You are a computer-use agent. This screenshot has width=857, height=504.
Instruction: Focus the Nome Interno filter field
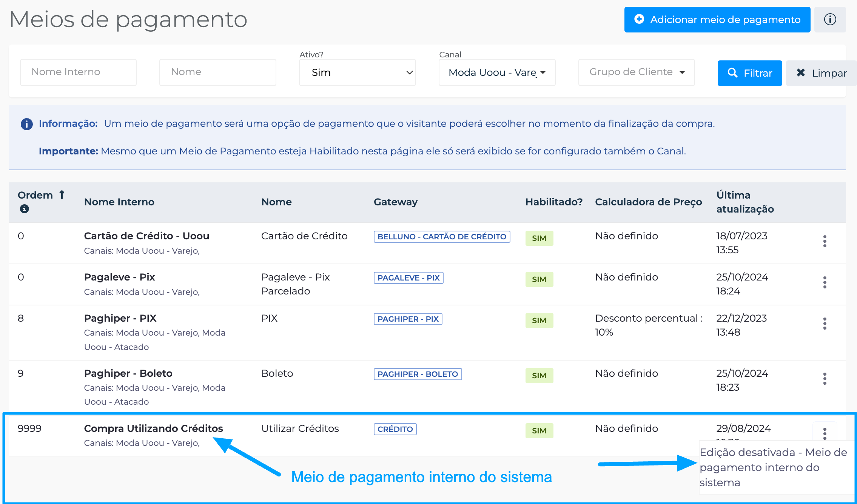[x=78, y=72]
